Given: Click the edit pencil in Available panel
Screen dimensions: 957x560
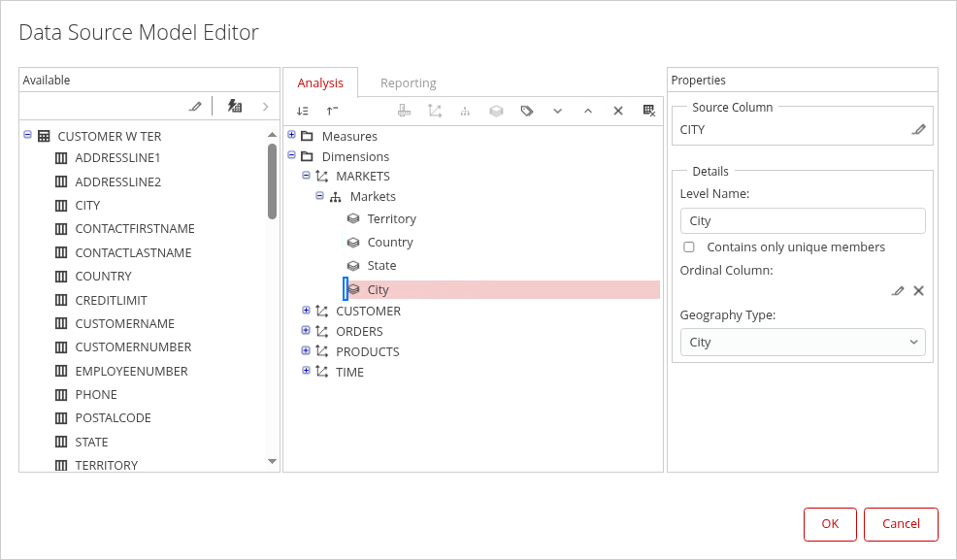Looking at the screenshot, I should coord(195,107).
